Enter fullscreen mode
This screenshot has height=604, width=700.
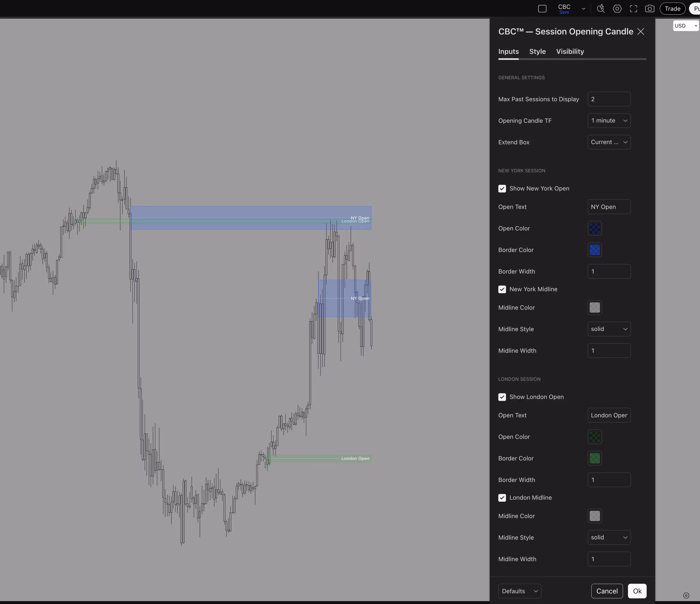[x=633, y=9]
